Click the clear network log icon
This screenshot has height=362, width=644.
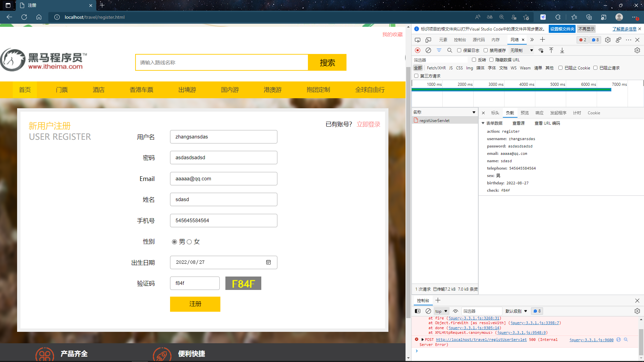pyautogui.click(x=428, y=50)
